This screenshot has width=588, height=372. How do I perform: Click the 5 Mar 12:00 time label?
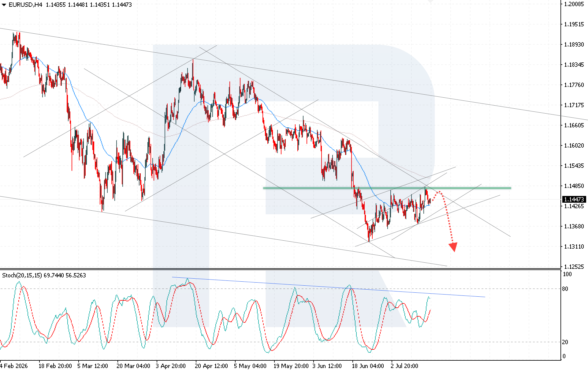pos(93,366)
